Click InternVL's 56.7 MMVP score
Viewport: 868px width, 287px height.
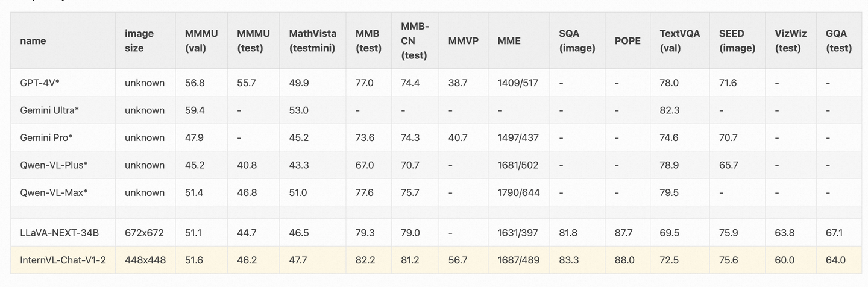tap(458, 260)
